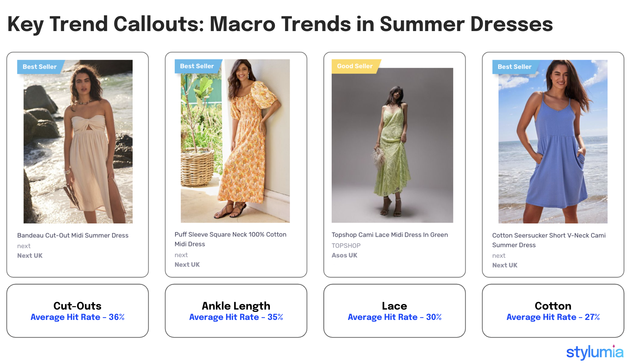Click the Best Seller badge on seersucker dress

click(514, 67)
